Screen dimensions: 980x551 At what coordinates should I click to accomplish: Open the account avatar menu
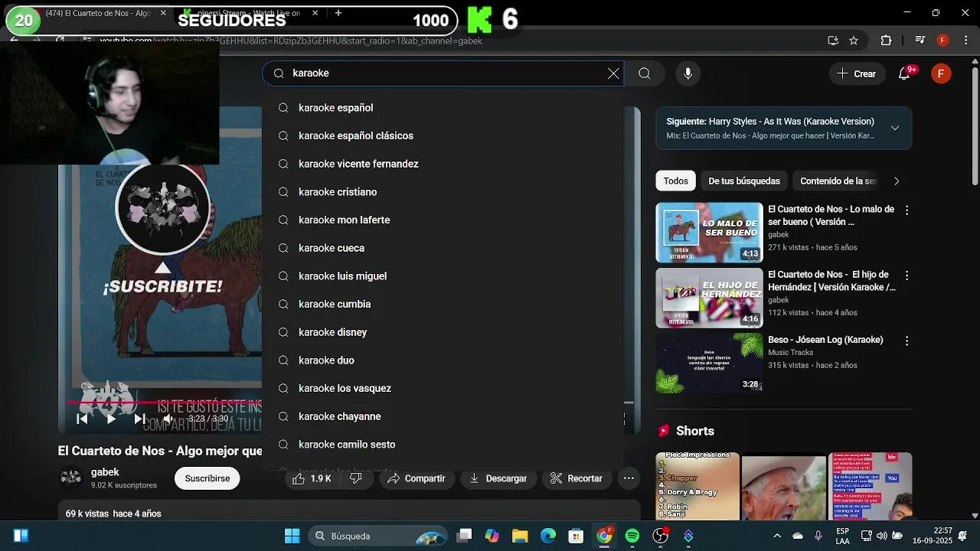941,73
